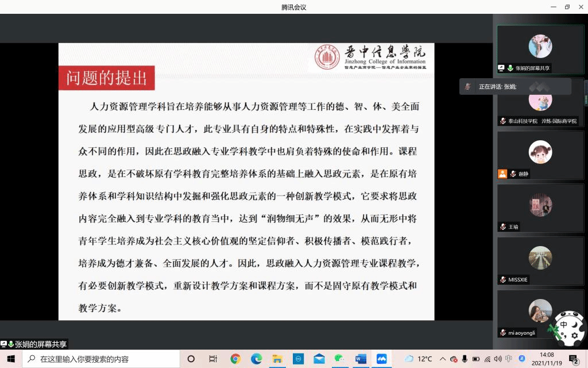Launch Microsoft Word from the taskbar
Viewport: 588px width, 368px height.
click(x=361, y=359)
